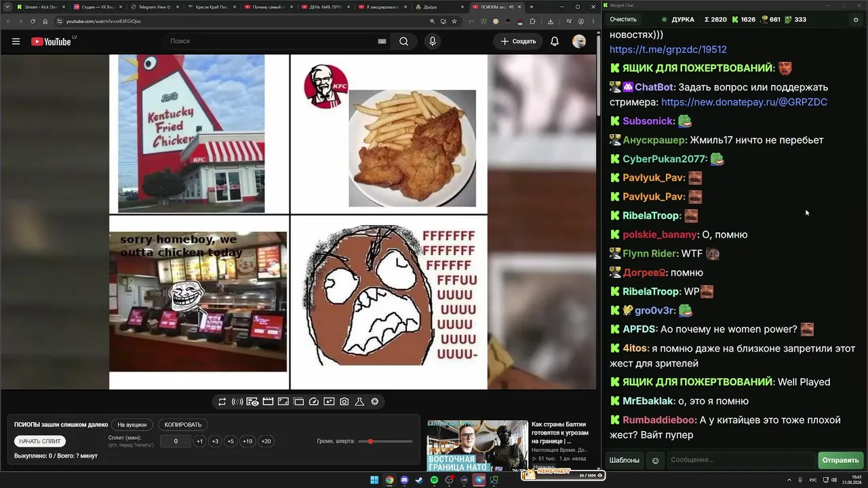
Task: Bookmark this page with the star icon
Action: 454,21
